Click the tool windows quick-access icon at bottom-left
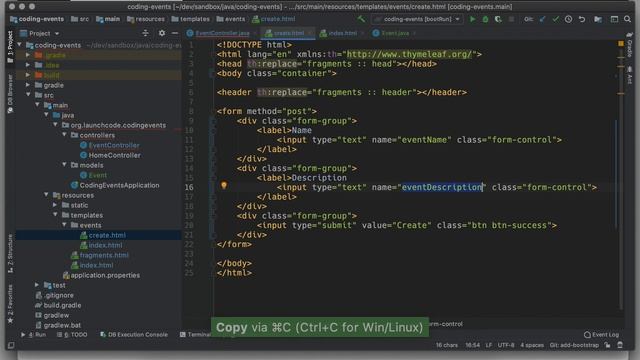The height and width of the screenshot is (360, 640). (x=11, y=345)
